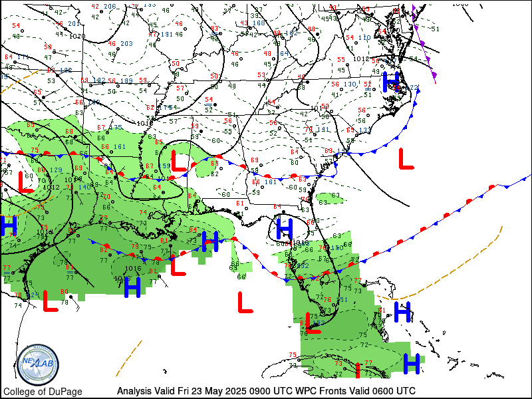Viewport: 532px width, 399px height.
Task: Click the blue '203' pressure reading
Action: pyautogui.click(x=126, y=43)
